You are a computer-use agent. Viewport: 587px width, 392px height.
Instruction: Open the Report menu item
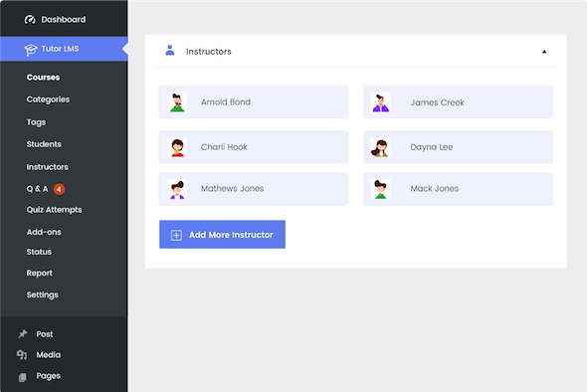(40, 274)
